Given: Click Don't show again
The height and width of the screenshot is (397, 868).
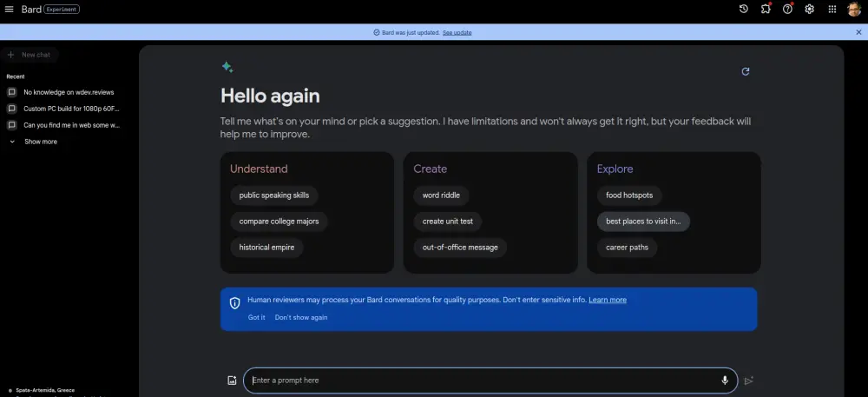Looking at the screenshot, I should 301,317.
